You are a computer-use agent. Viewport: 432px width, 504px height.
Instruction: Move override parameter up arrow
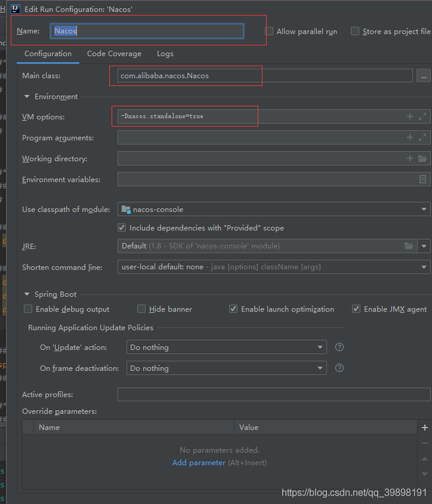[425, 459]
